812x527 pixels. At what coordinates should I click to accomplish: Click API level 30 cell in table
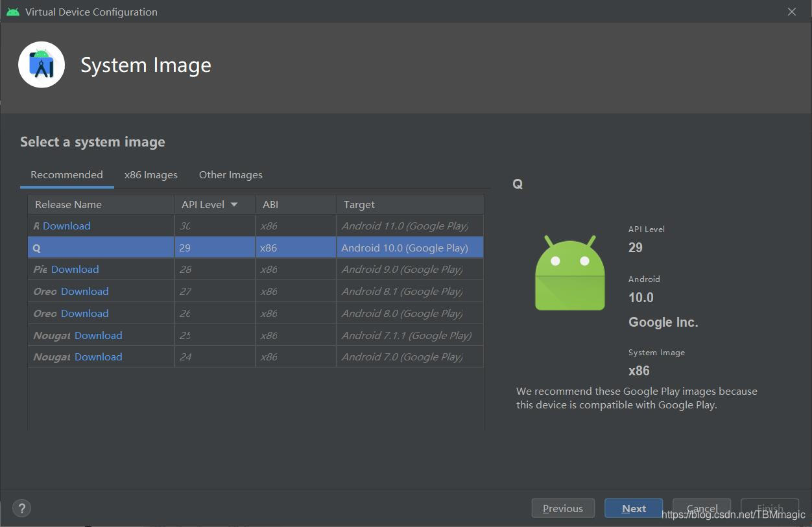point(215,226)
